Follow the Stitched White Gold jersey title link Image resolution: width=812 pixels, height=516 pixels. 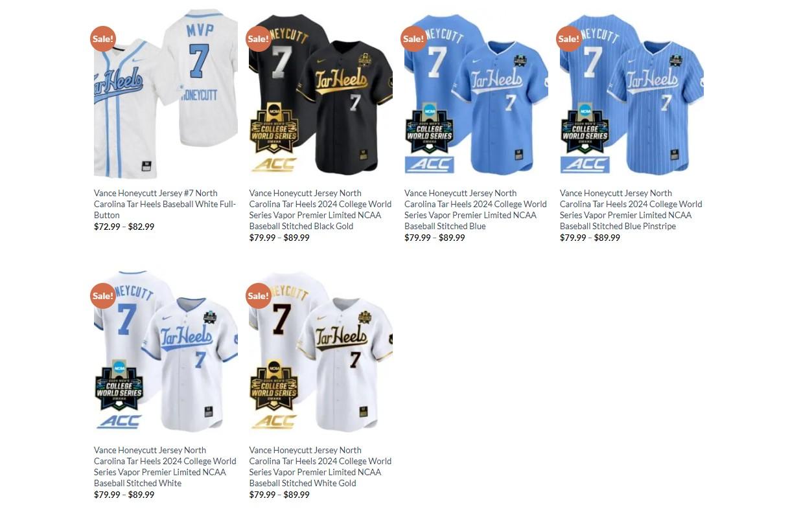coord(320,466)
